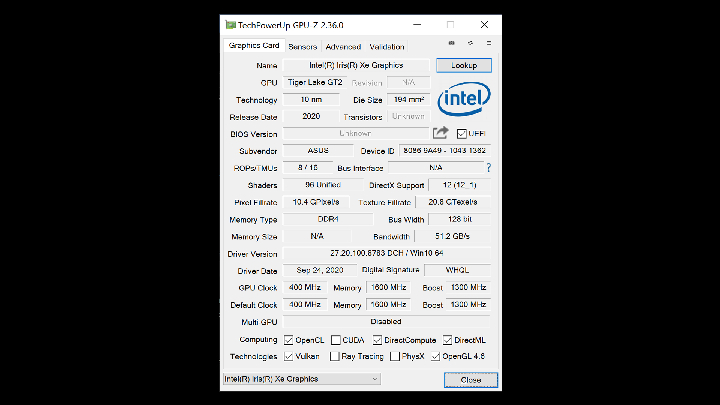Toggle the Ray Tracing checkbox

pyautogui.click(x=335, y=356)
